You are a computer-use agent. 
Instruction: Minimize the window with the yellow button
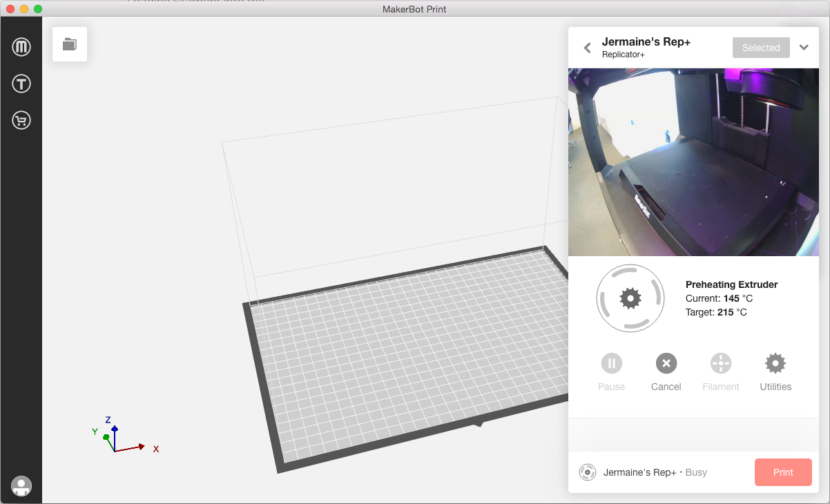pyautogui.click(x=24, y=9)
